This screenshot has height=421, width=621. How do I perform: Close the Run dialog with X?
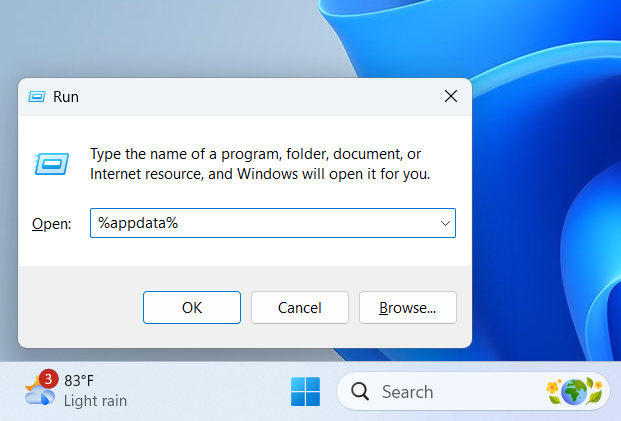point(451,96)
